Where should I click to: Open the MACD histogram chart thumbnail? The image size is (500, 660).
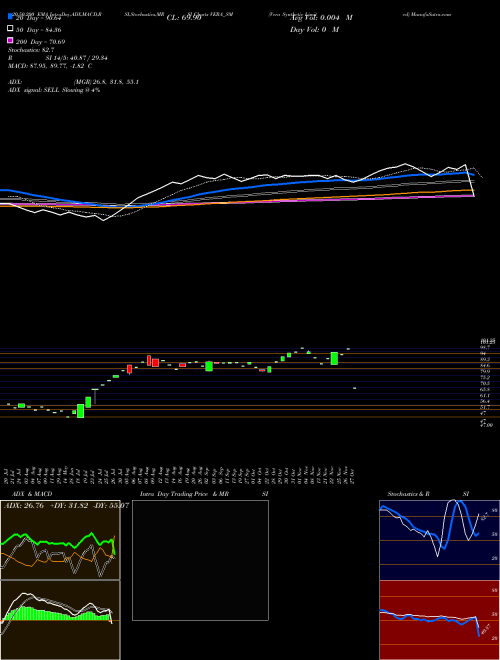[60, 620]
